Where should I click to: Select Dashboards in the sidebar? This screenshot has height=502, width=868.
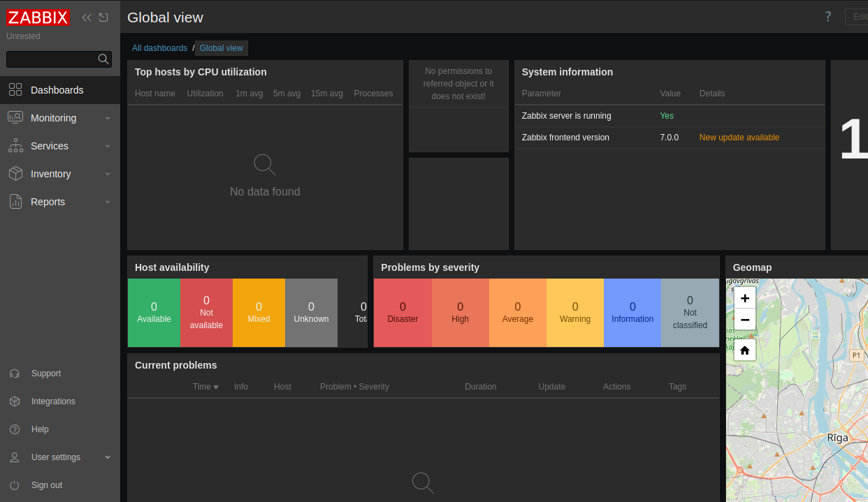57,90
